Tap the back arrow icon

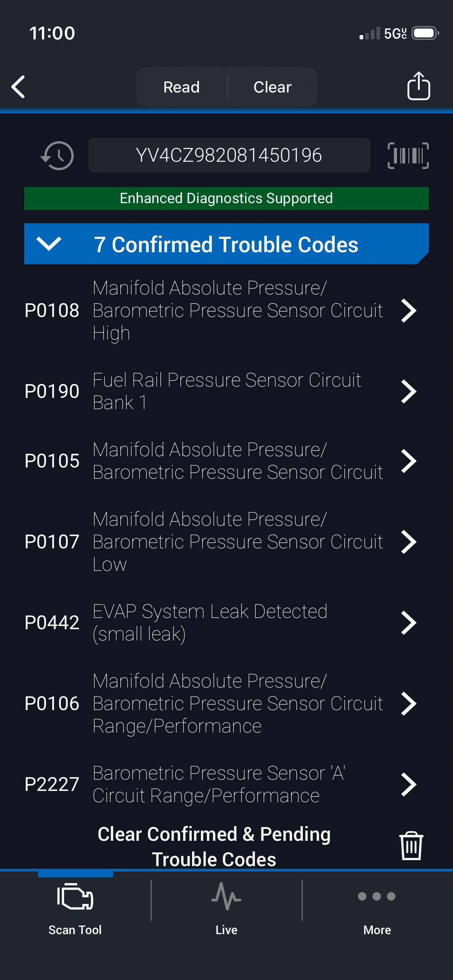(x=19, y=86)
